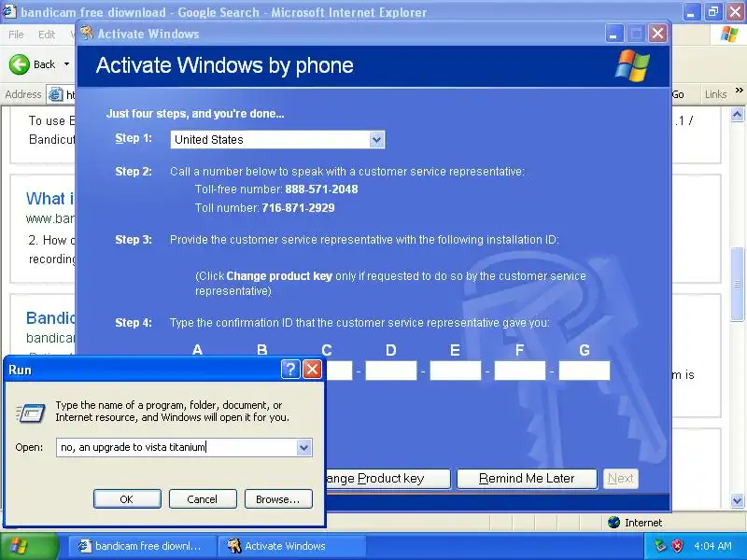Click the 'What i' search result link
The width and height of the screenshot is (747, 560).
[50, 199]
